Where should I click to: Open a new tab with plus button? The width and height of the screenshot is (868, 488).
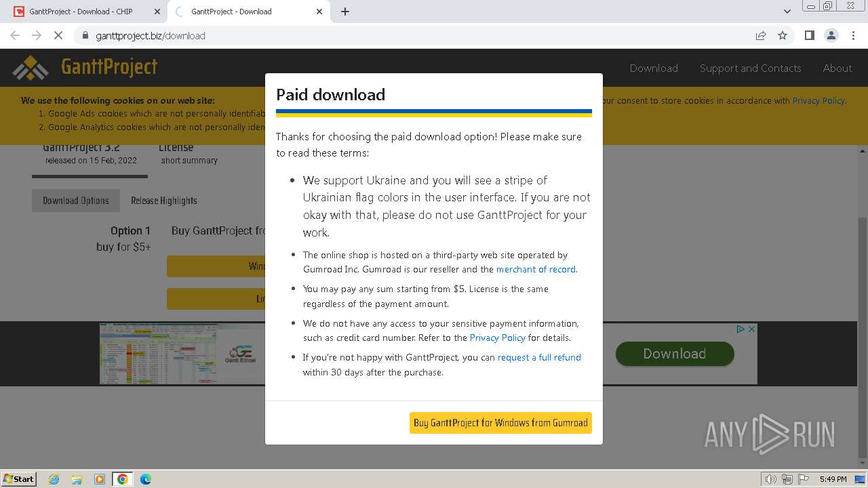click(345, 12)
